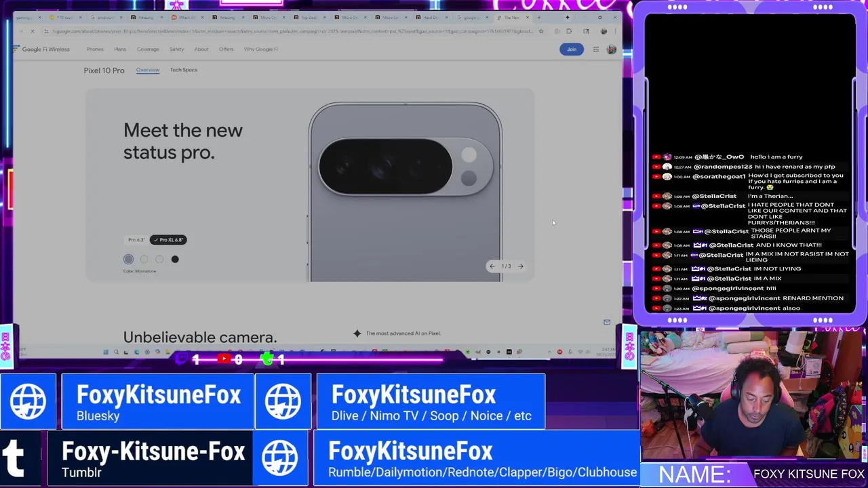
Task: Click the taskbar clock showing 2:42 AM
Action: tap(608, 350)
